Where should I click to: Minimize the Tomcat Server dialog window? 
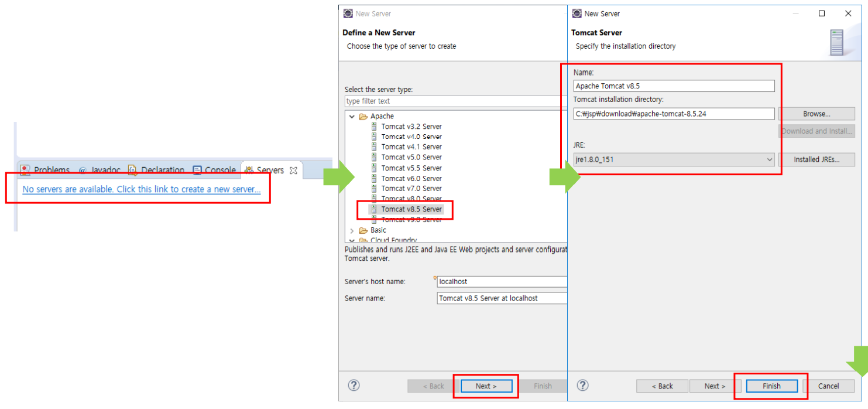pyautogui.click(x=795, y=13)
